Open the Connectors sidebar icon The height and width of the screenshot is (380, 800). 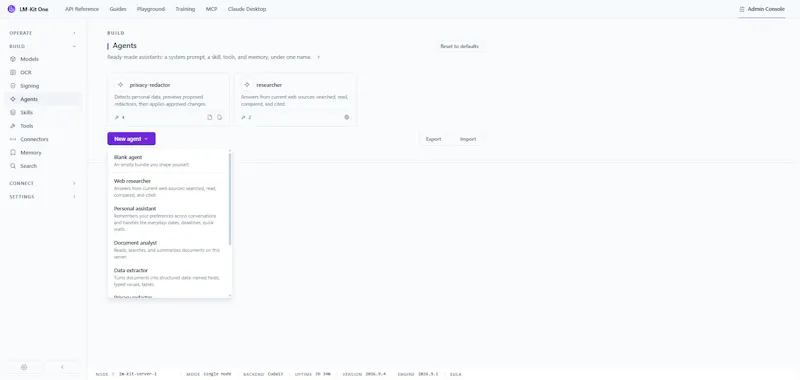pos(13,139)
